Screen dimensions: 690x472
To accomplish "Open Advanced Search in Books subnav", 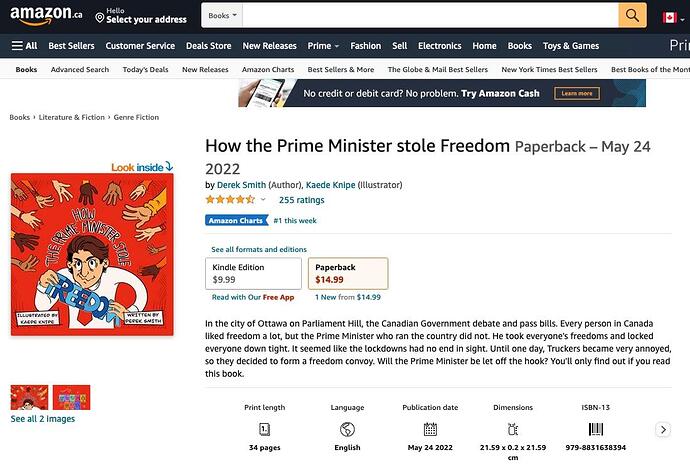I will 80,70.
